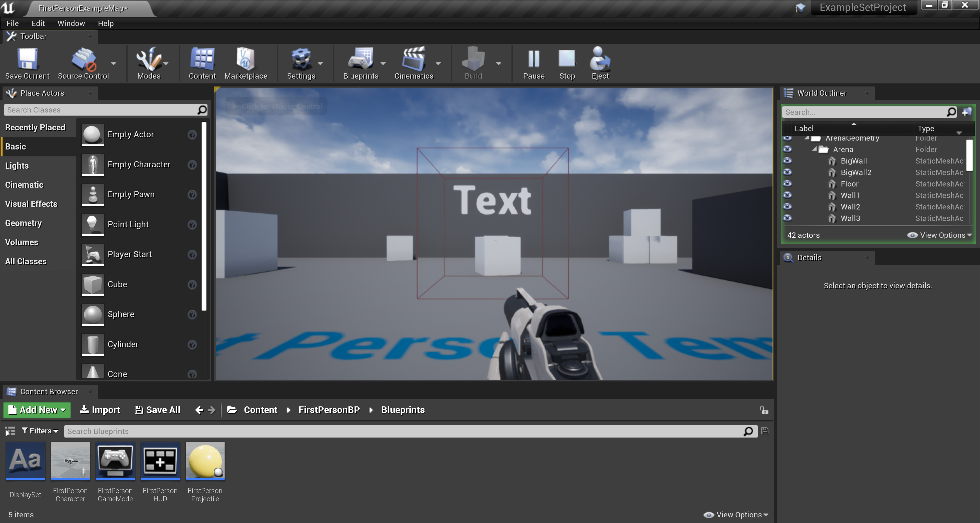Click the Add New button

[x=37, y=410]
